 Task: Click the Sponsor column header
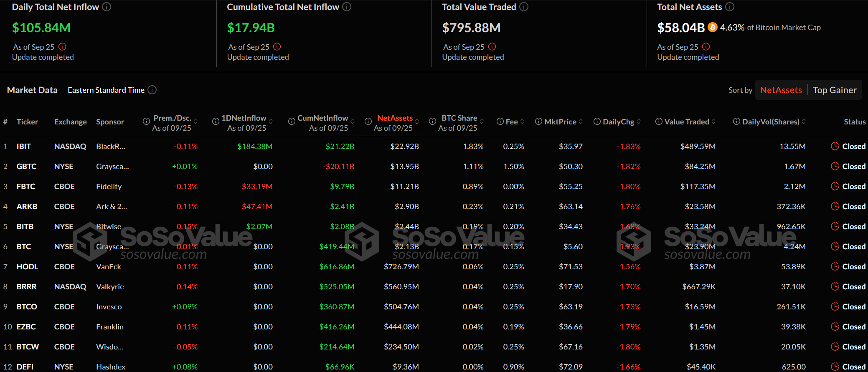click(110, 121)
